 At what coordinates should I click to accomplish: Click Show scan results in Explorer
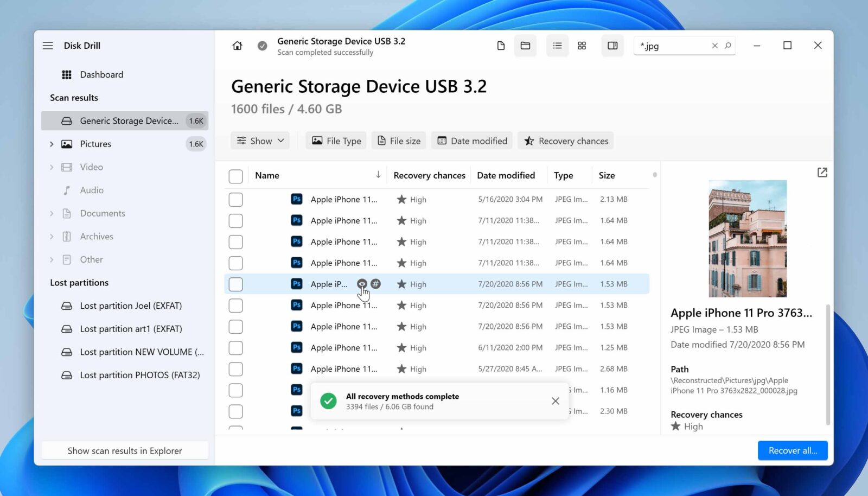[125, 450]
